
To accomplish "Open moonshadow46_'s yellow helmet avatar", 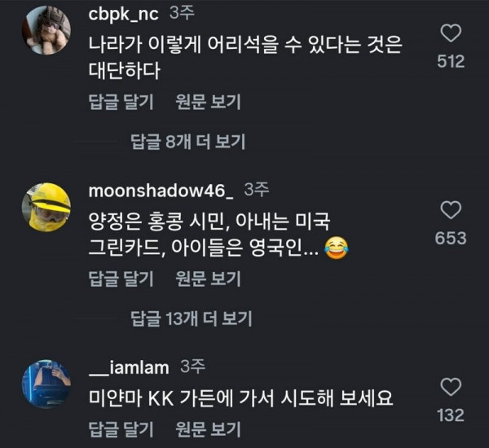I will click(50, 208).
